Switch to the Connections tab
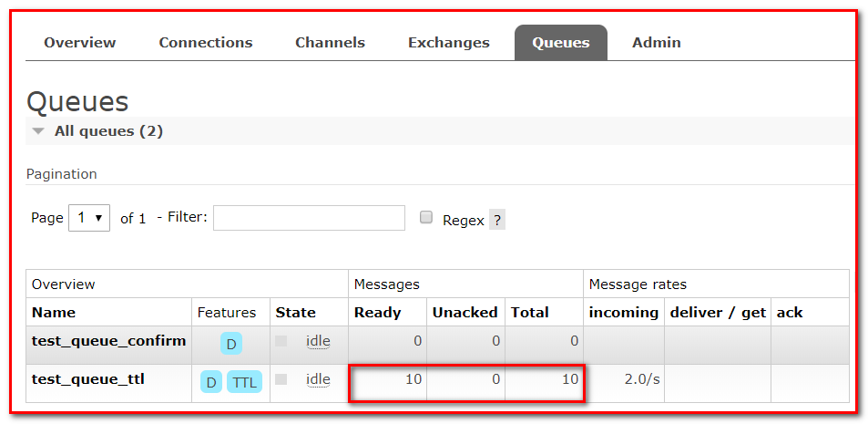 point(206,43)
